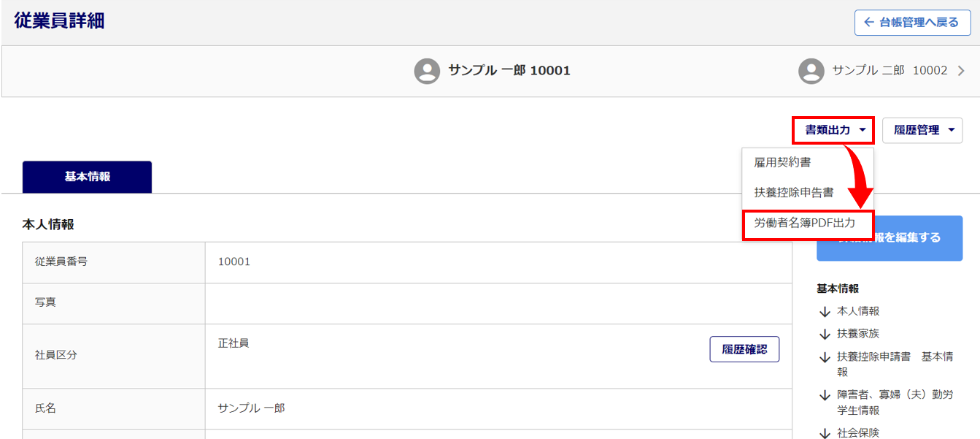This screenshot has width=980, height=439.
Task: Return via 台帳管理へ戻る button
Action: coord(911,23)
